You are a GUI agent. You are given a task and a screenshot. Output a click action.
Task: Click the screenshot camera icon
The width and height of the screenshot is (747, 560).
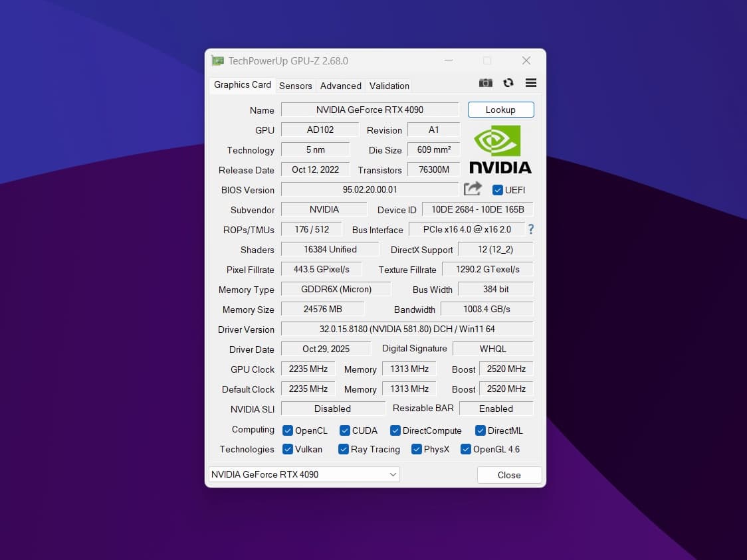(485, 83)
